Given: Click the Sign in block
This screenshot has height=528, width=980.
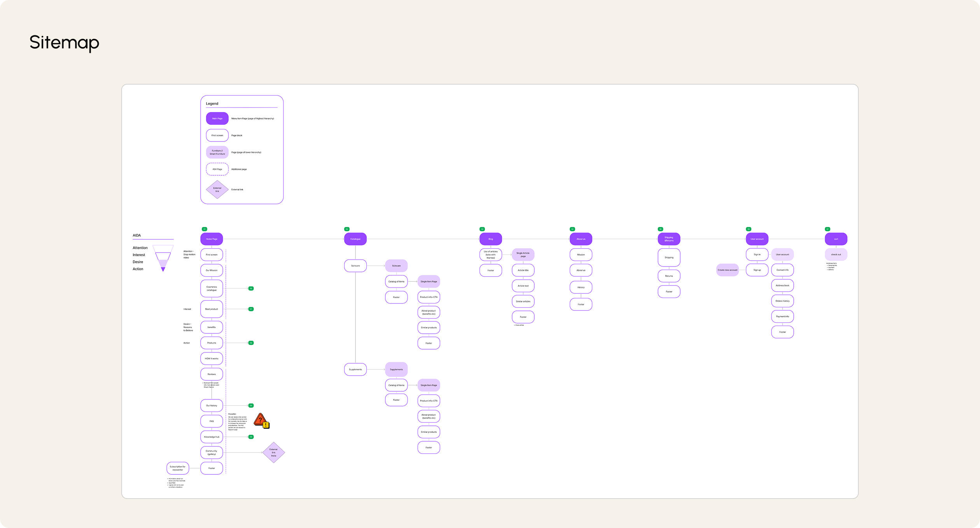Looking at the screenshot, I should click(757, 254).
